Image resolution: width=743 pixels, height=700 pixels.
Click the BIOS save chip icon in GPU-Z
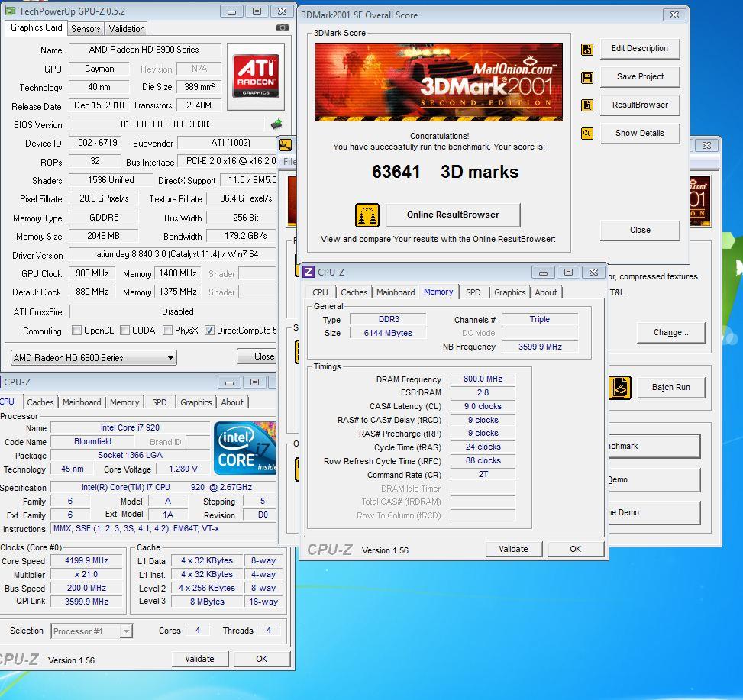276,124
